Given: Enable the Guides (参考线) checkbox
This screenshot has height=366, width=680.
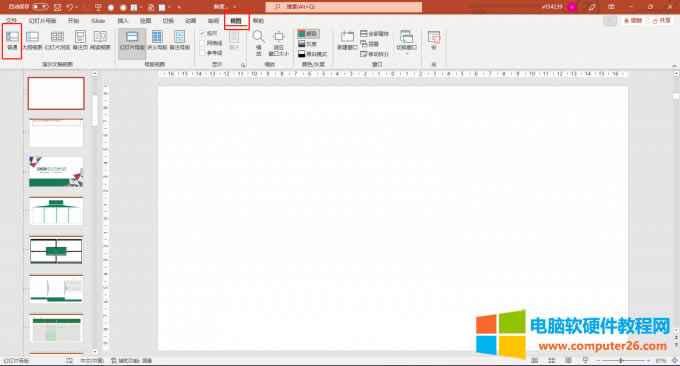Looking at the screenshot, I should pyautogui.click(x=202, y=53).
